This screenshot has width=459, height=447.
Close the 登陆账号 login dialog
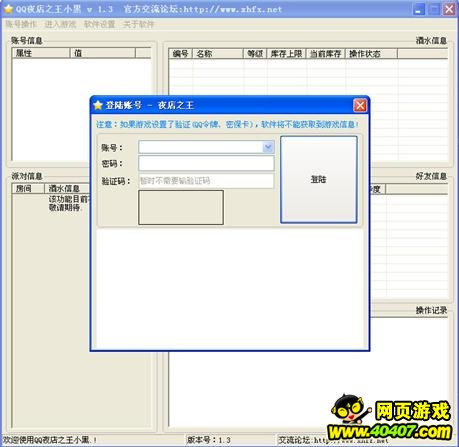click(x=360, y=105)
